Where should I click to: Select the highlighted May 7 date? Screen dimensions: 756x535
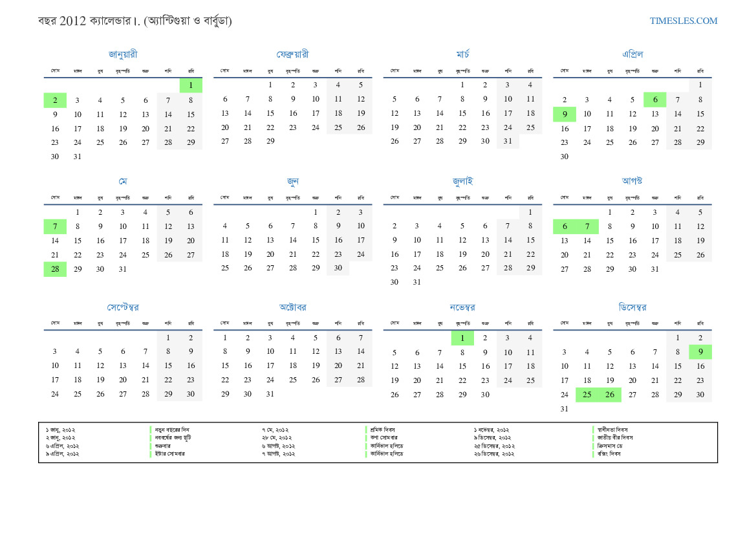pyautogui.click(x=55, y=226)
